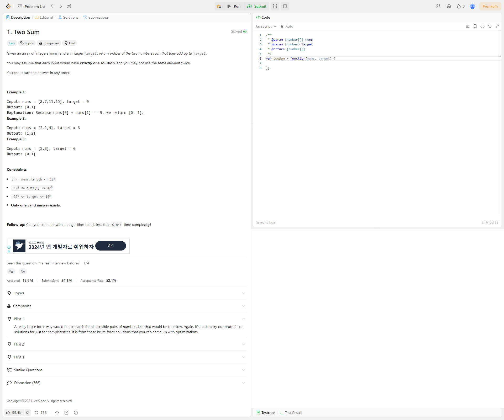This screenshot has height=420, width=504.
Task: Open the Testcase tab
Action: click(x=266, y=413)
